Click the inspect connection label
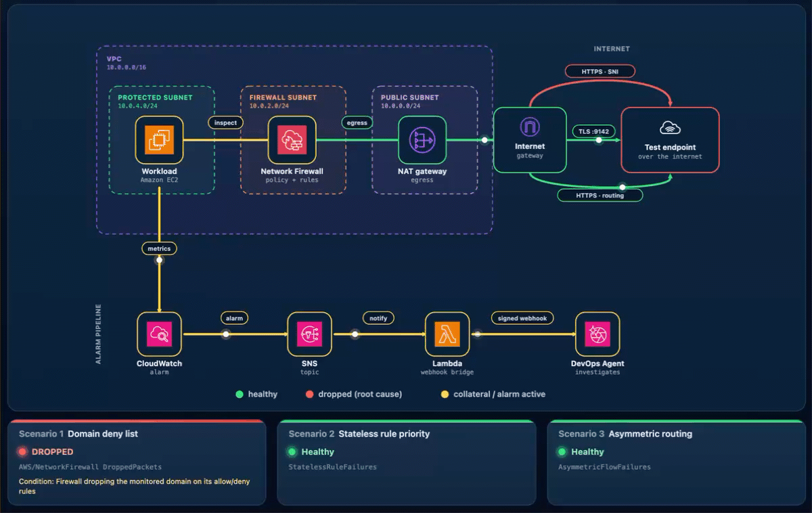 click(226, 122)
